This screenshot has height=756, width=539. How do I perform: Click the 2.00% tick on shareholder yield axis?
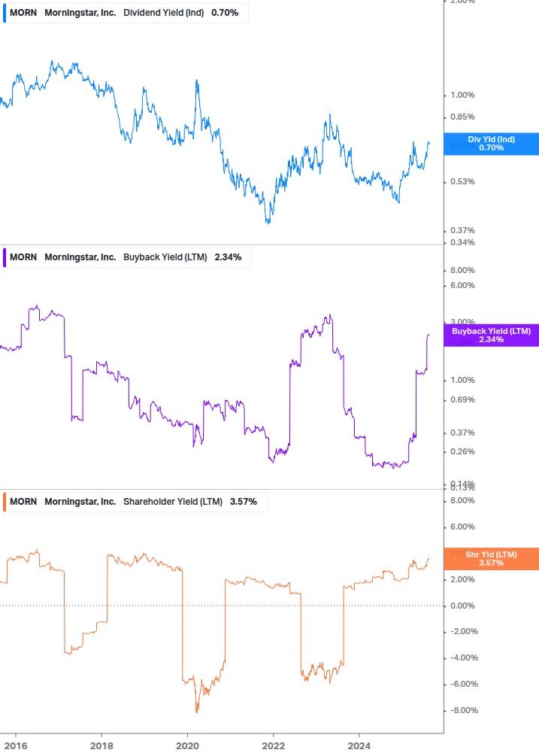(x=462, y=579)
